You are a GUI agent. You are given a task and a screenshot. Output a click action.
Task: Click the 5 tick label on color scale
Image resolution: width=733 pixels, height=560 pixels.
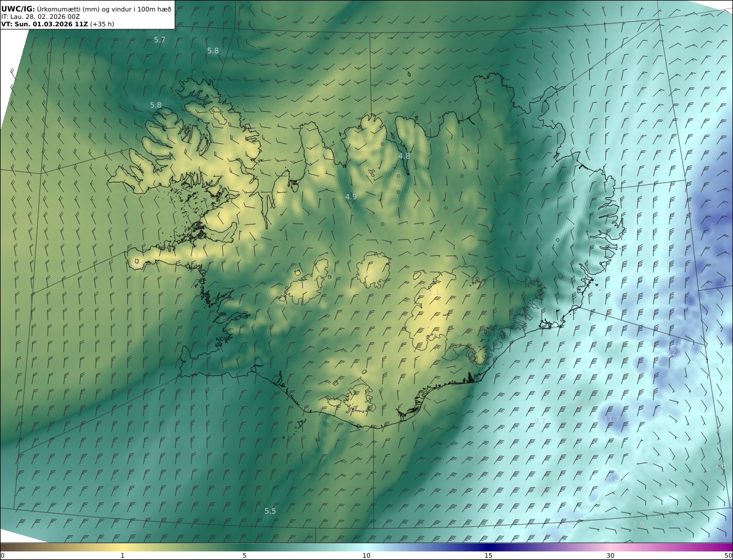tap(245, 555)
